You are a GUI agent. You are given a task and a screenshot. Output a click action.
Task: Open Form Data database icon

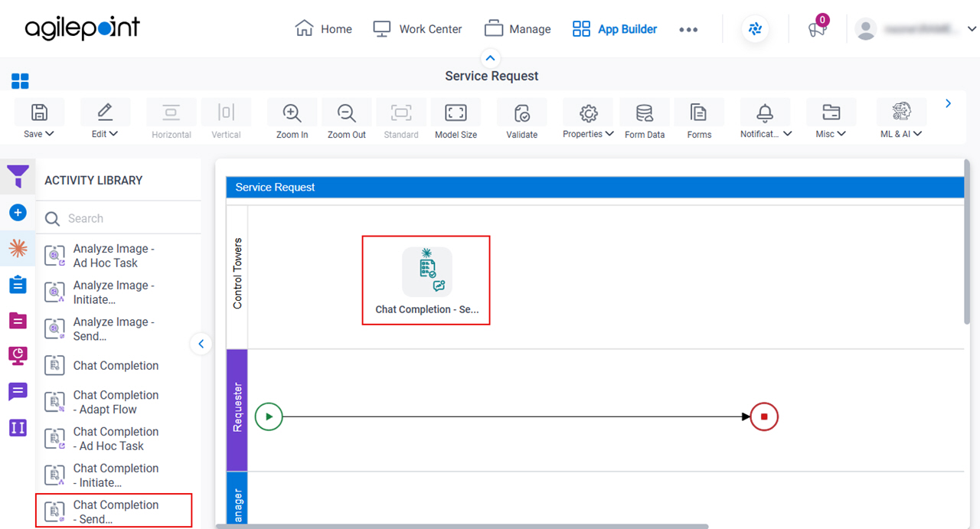(x=645, y=113)
